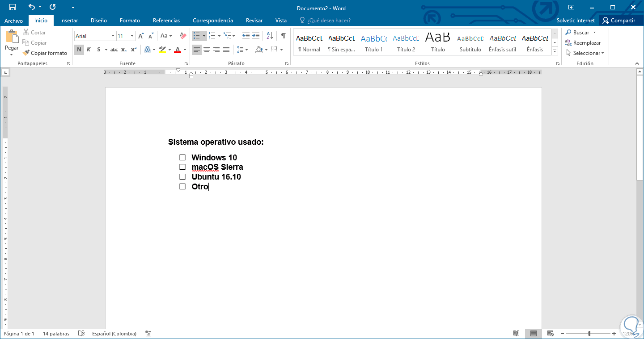This screenshot has width=644, height=339.
Task: Switch to the Insertar tab
Action: pos(69,21)
